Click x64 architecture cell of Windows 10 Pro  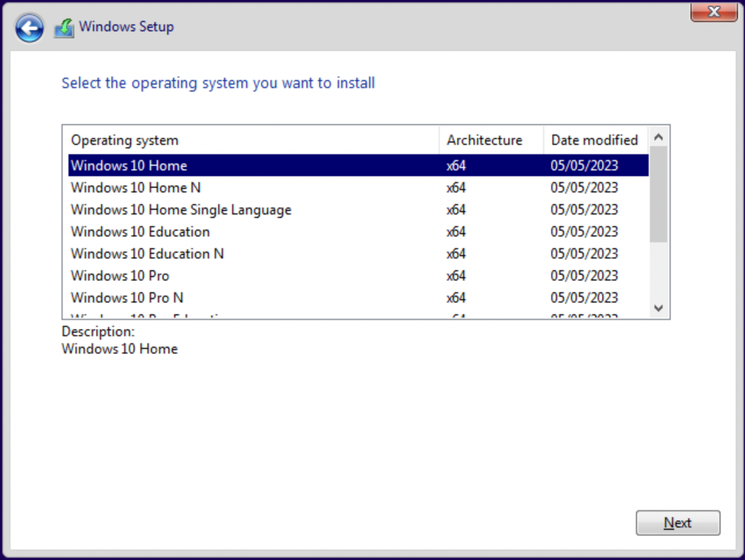tap(456, 276)
